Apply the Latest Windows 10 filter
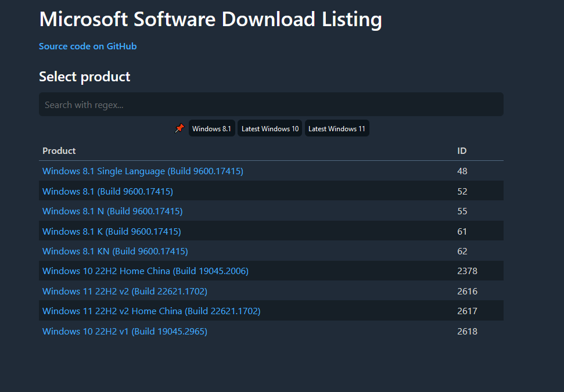 tap(270, 128)
